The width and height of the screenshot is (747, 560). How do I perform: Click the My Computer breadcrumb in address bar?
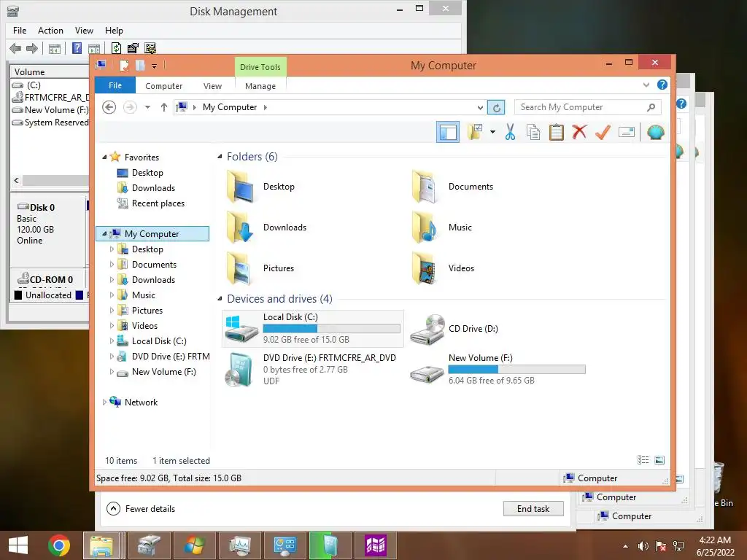point(230,107)
